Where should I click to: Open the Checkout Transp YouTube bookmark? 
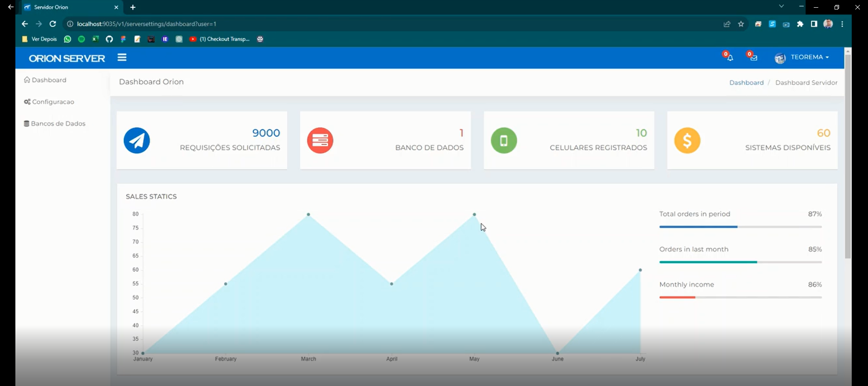(x=219, y=39)
